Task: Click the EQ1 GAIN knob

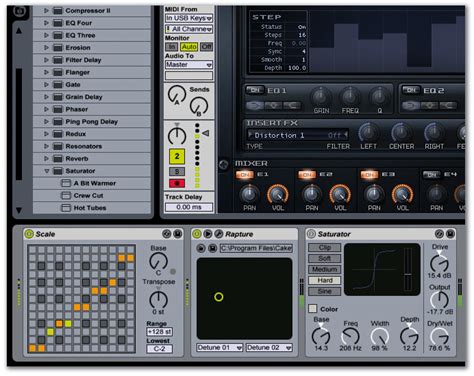Action: pos(320,97)
